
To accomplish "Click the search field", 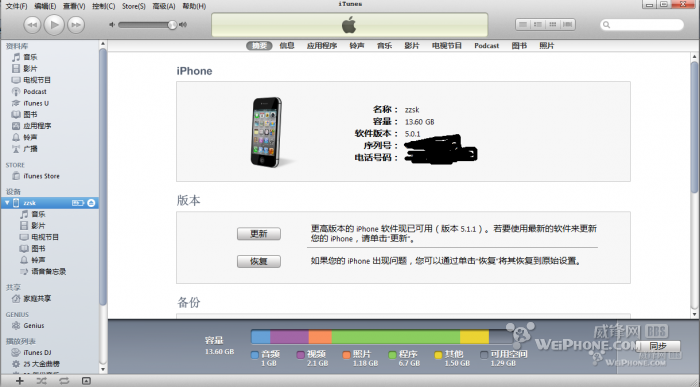I will click(x=642, y=25).
